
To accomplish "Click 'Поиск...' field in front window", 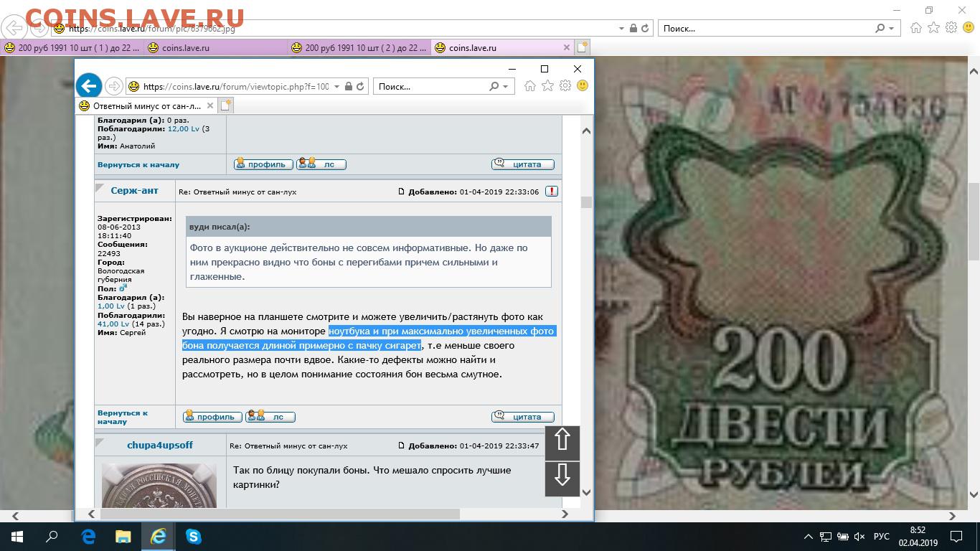I will tap(430, 86).
